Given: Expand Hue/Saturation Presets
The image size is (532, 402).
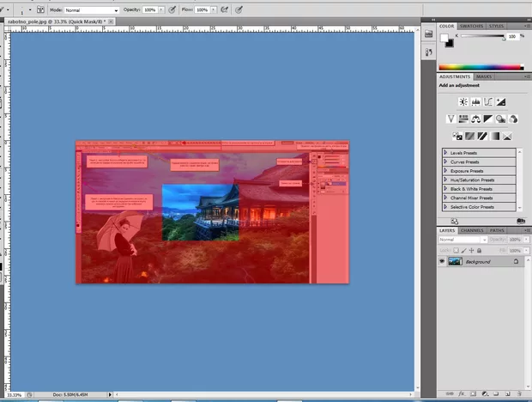Looking at the screenshot, I should 446,180.
